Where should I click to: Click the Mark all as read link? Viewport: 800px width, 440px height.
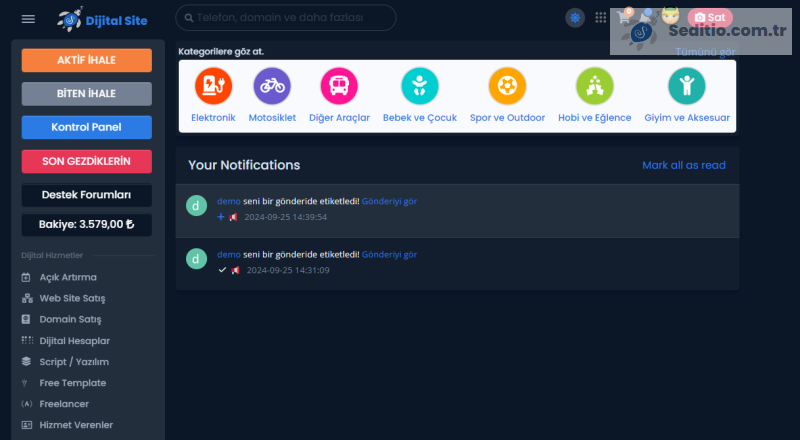[683, 165]
